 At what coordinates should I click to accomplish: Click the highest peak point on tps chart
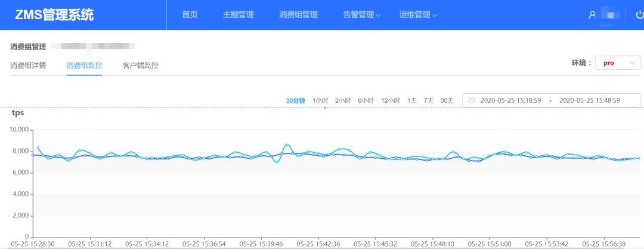(287, 145)
